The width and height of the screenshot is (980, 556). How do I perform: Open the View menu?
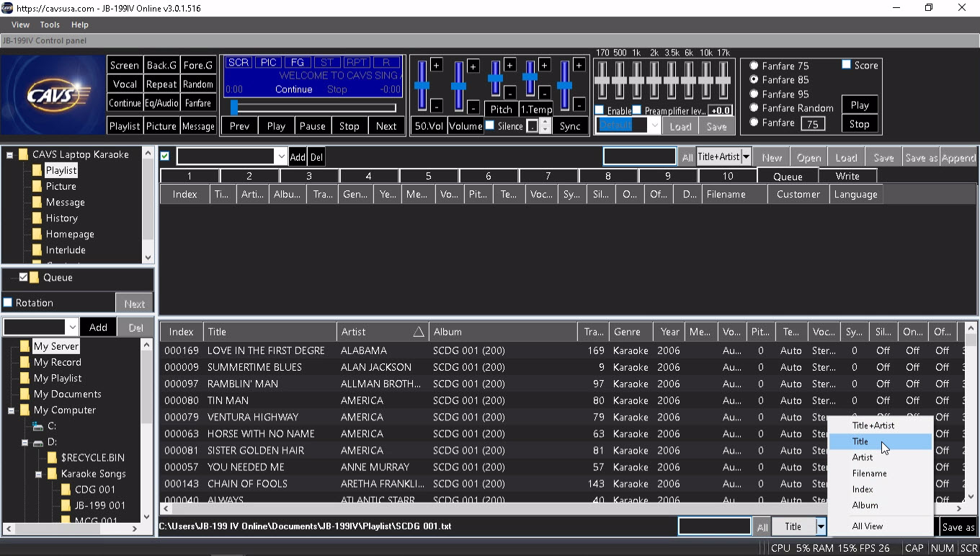coord(20,25)
